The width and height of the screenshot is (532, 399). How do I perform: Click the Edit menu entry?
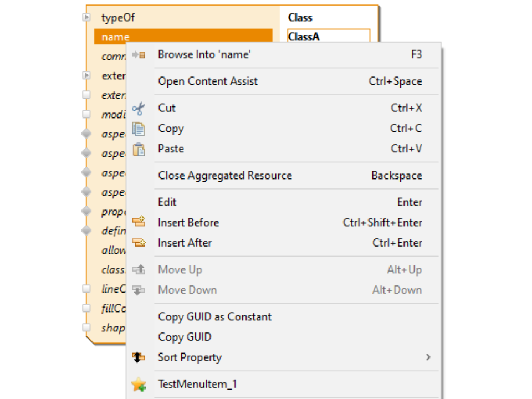pyautogui.click(x=167, y=202)
